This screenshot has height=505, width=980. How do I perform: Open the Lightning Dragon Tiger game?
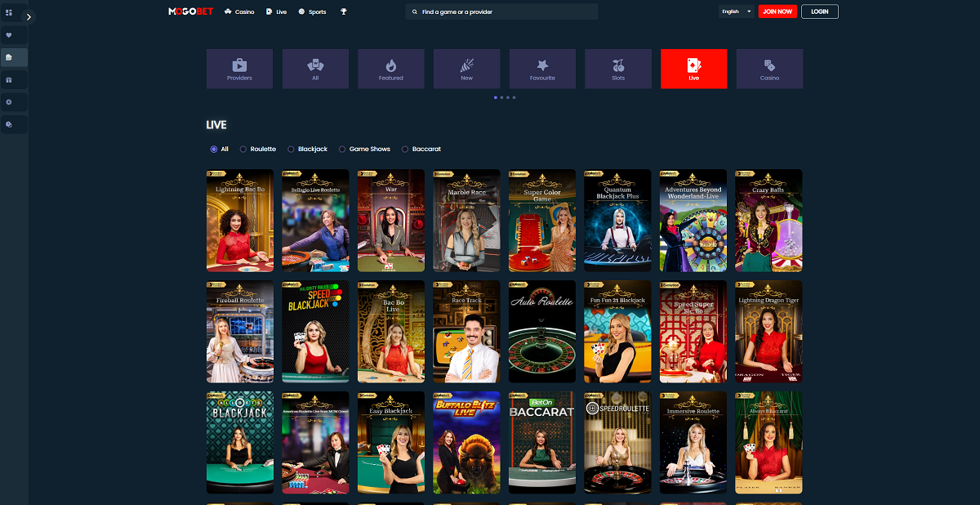pos(768,332)
